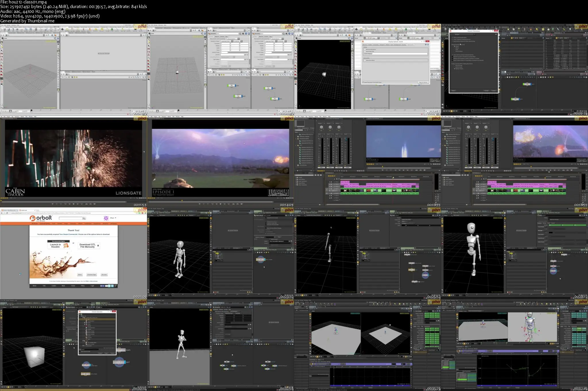Open the FAQ item in orbolt footer

coord(44,286)
